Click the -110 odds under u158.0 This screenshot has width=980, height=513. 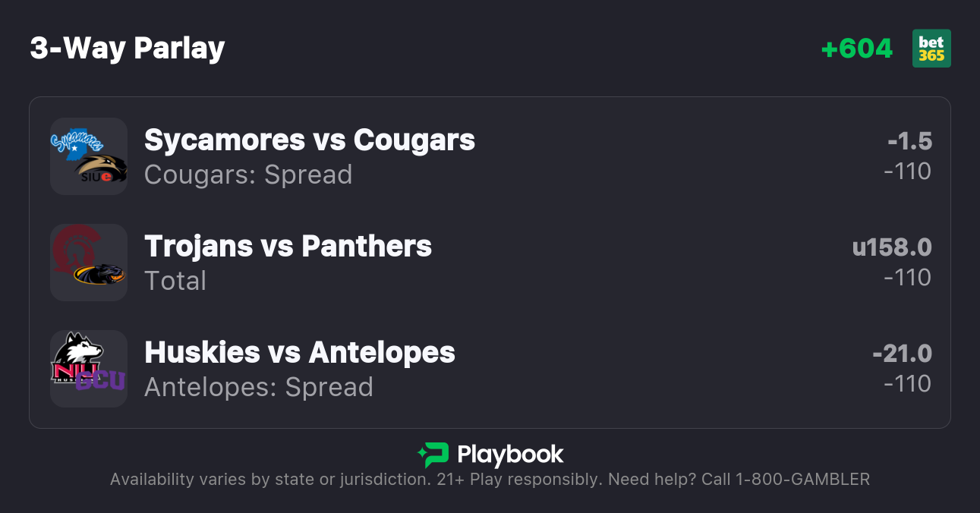(x=907, y=278)
